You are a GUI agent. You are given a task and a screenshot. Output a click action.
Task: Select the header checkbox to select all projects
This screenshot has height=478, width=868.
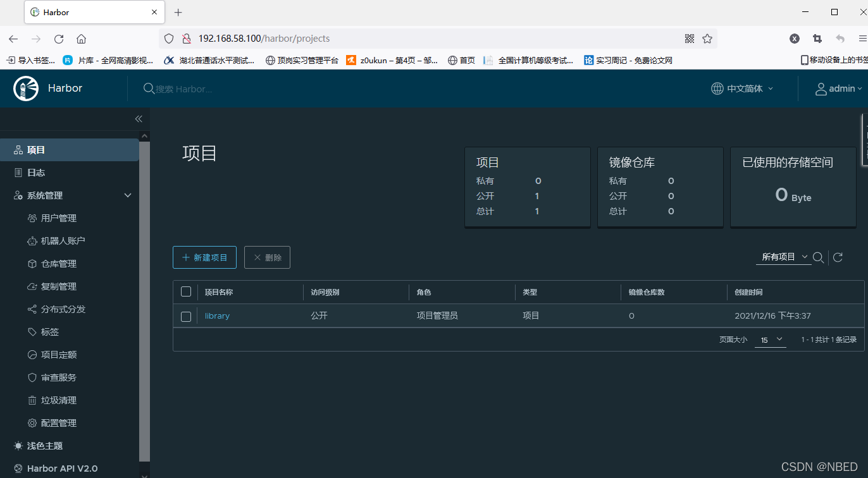185,291
